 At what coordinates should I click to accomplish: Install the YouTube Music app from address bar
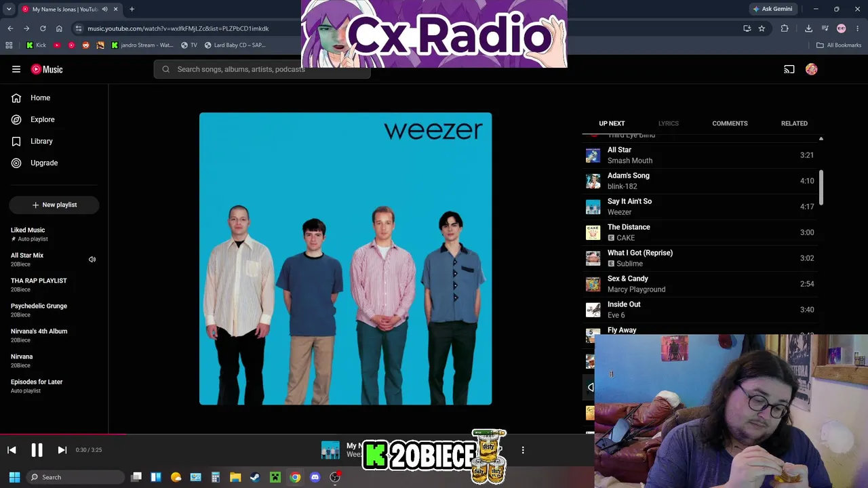[x=747, y=28]
